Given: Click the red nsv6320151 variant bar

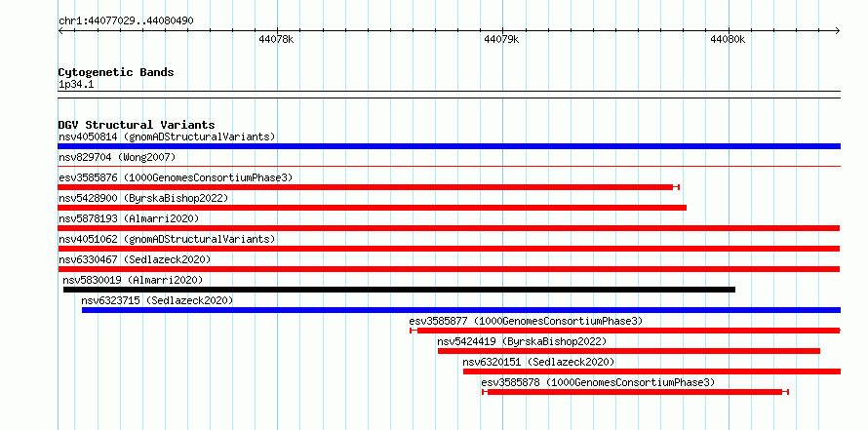Looking at the screenshot, I should (x=651, y=371).
